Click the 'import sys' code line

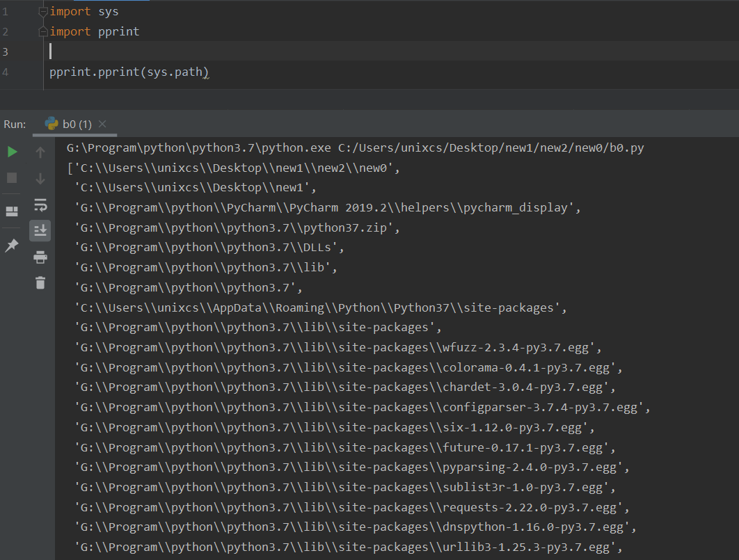84,11
